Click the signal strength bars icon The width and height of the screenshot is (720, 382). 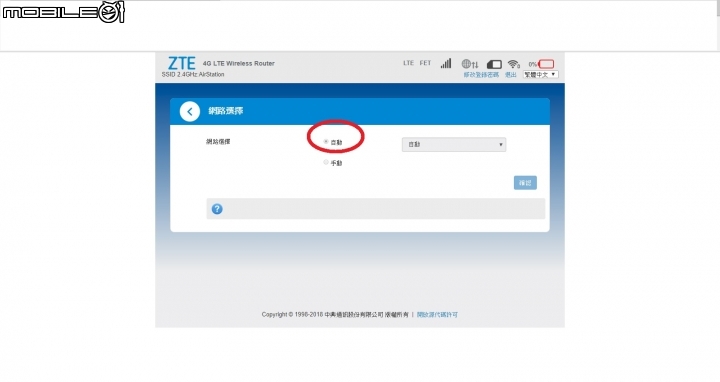click(x=446, y=63)
